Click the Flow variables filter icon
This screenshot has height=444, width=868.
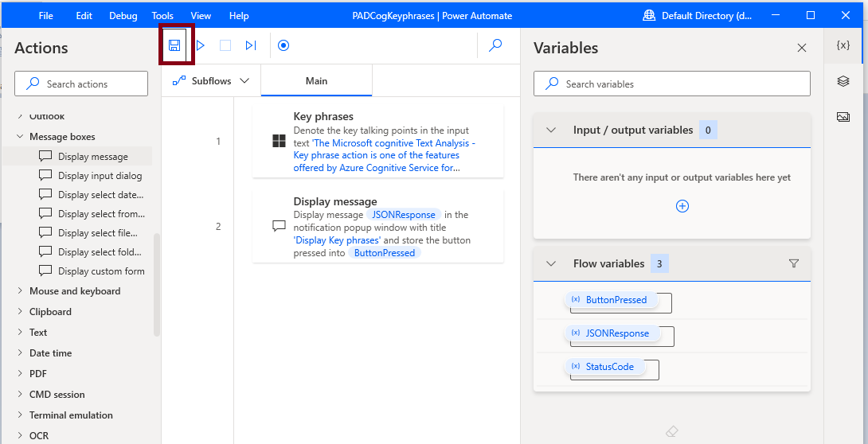point(793,263)
